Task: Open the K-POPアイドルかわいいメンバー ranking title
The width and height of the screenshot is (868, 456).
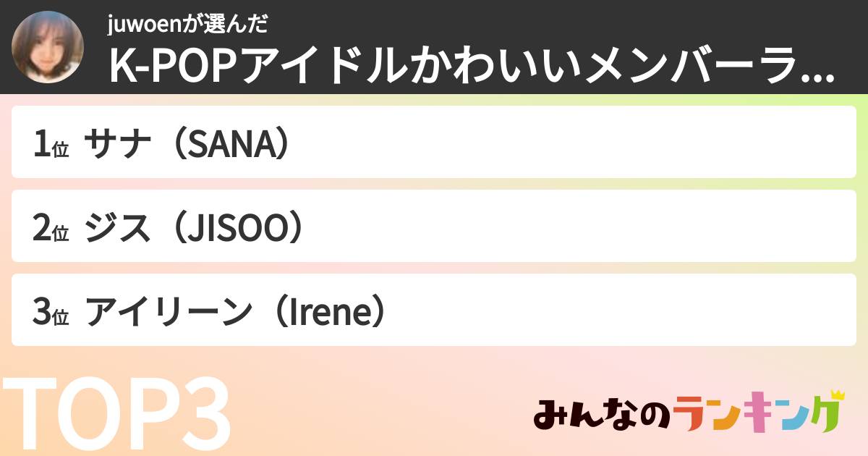Action: (463, 66)
